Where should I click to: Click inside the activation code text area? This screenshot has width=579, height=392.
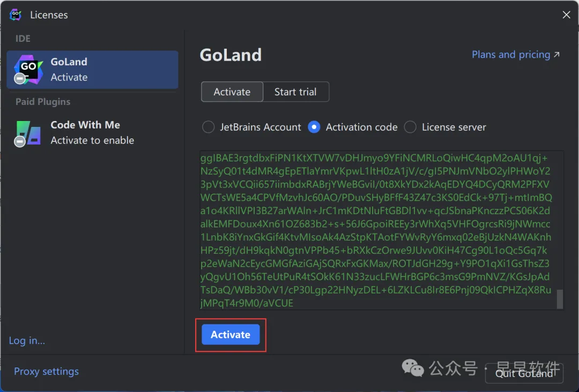click(x=375, y=230)
